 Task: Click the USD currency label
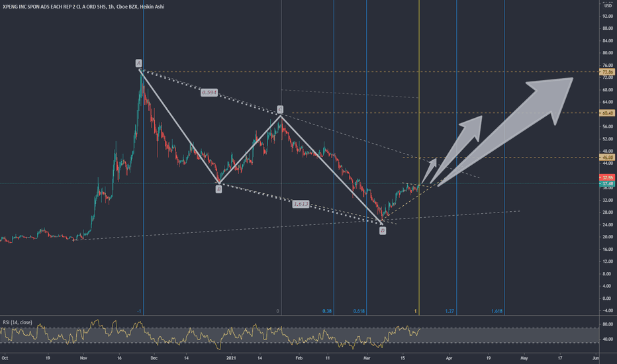tap(608, 6)
